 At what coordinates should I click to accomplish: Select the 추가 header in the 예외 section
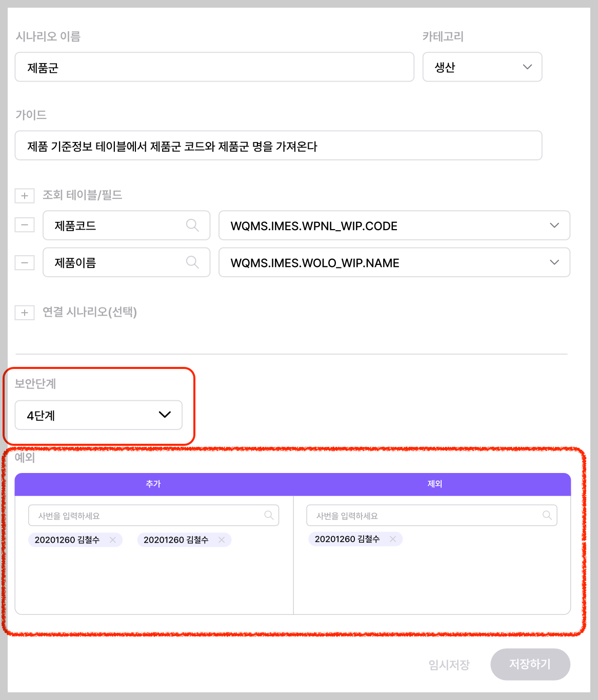(x=151, y=484)
